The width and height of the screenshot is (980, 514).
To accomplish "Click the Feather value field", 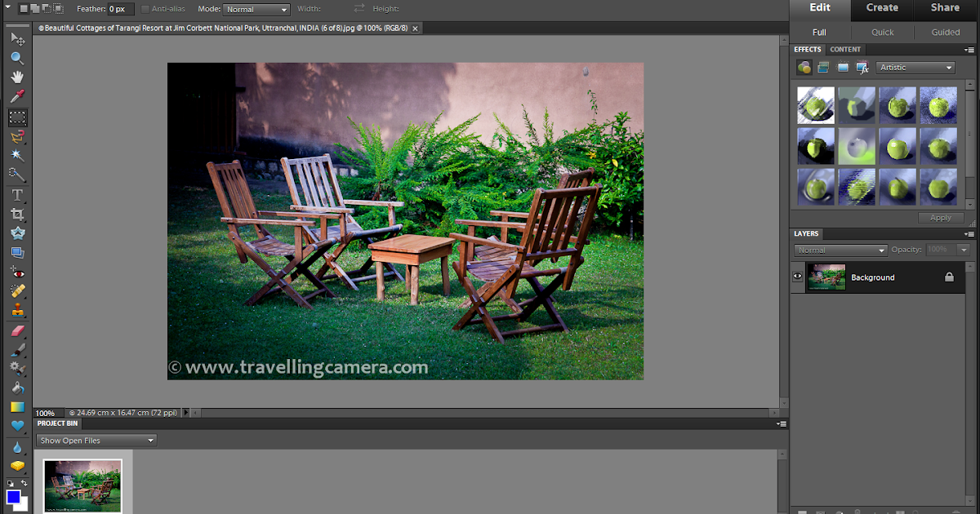I will (x=121, y=9).
